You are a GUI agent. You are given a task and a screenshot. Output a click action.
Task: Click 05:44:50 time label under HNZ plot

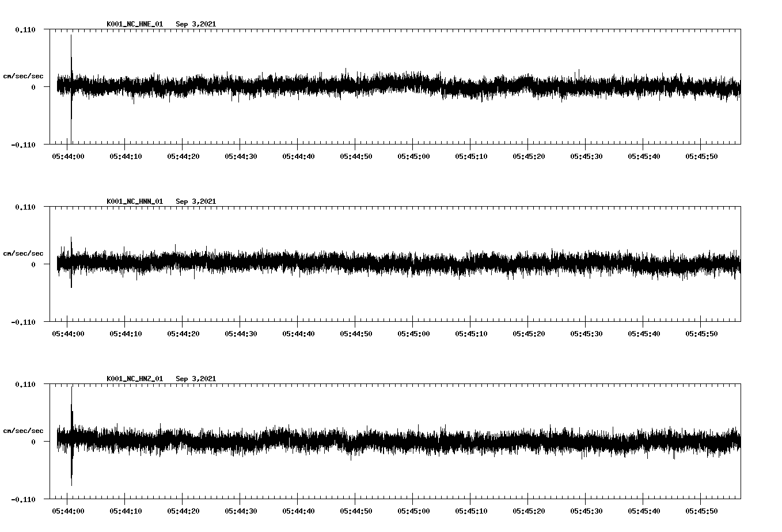[356, 511]
